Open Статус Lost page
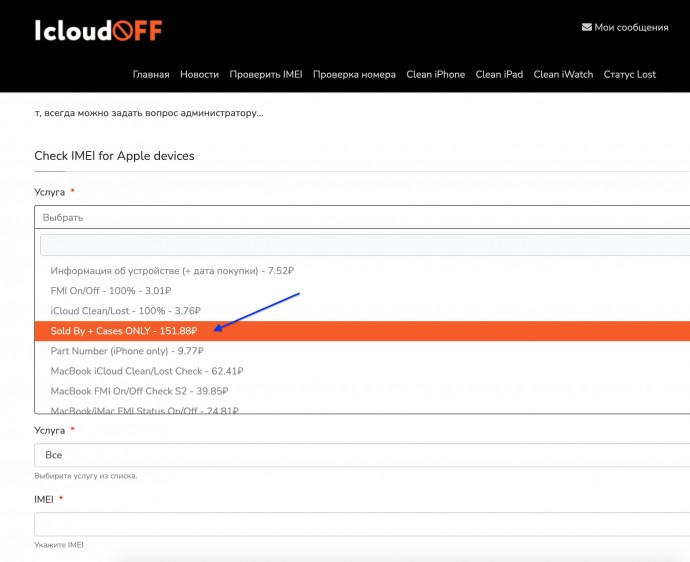The image size is (690, 562). (x=629, y=75)
